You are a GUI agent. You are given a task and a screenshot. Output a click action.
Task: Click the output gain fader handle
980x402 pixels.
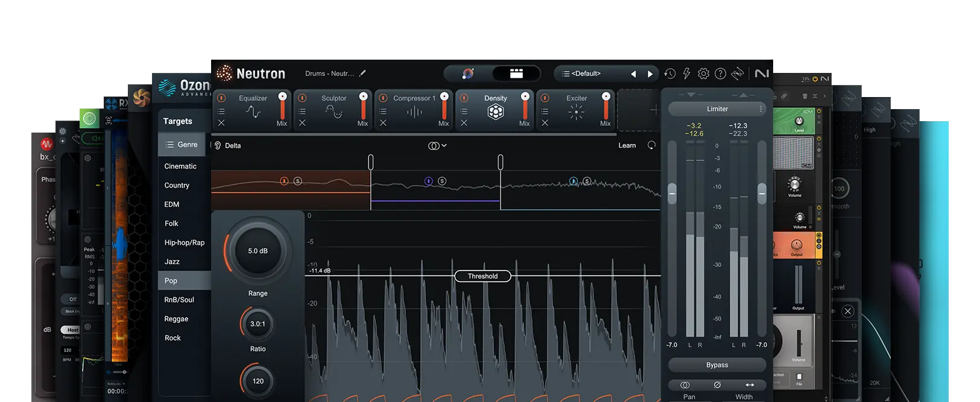pos(762,193)
